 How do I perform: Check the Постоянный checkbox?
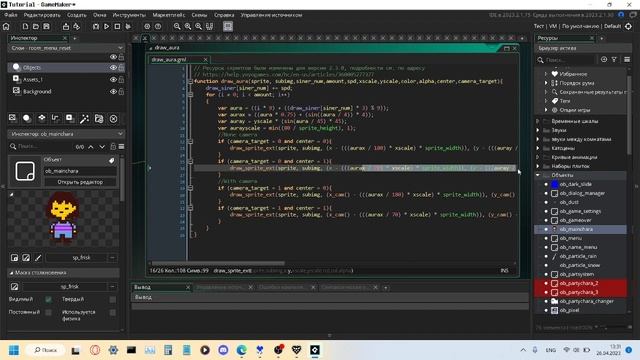[49, 313]
